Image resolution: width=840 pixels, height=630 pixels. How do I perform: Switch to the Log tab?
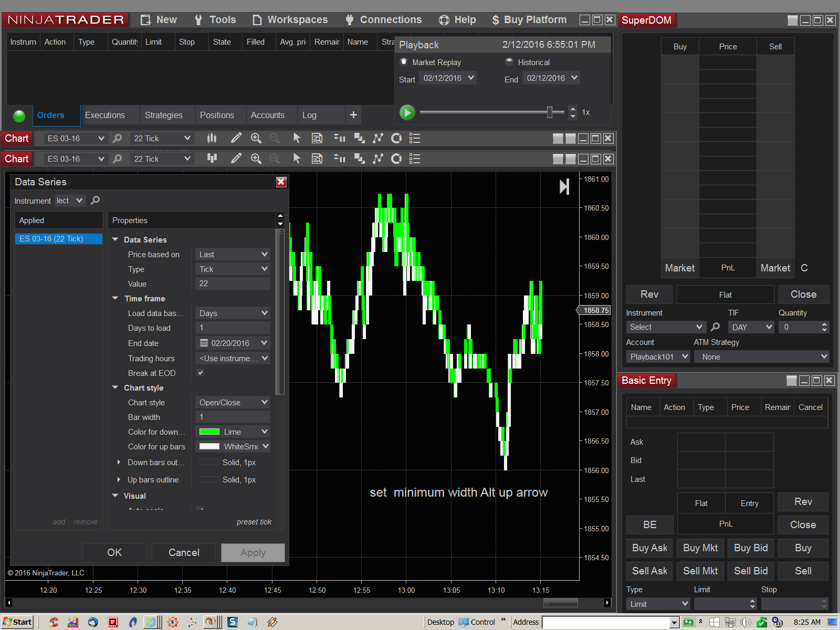309,115
